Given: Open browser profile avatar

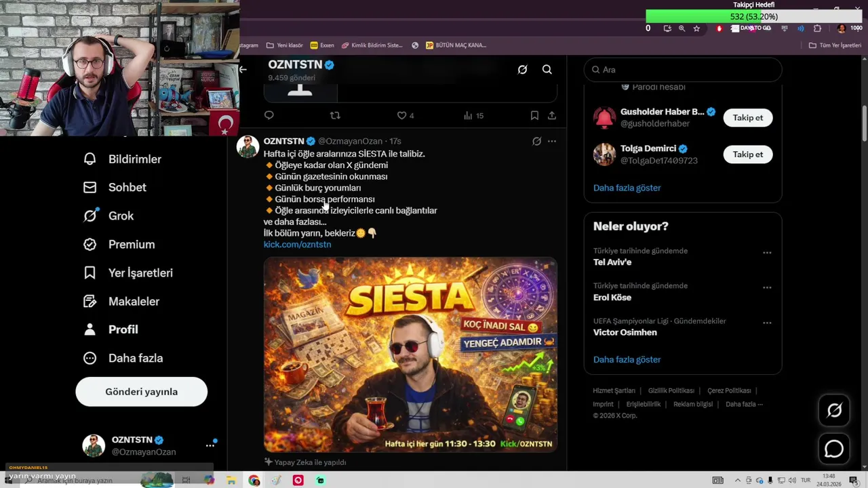Looking at the screenshot, I should click(842, 28).
